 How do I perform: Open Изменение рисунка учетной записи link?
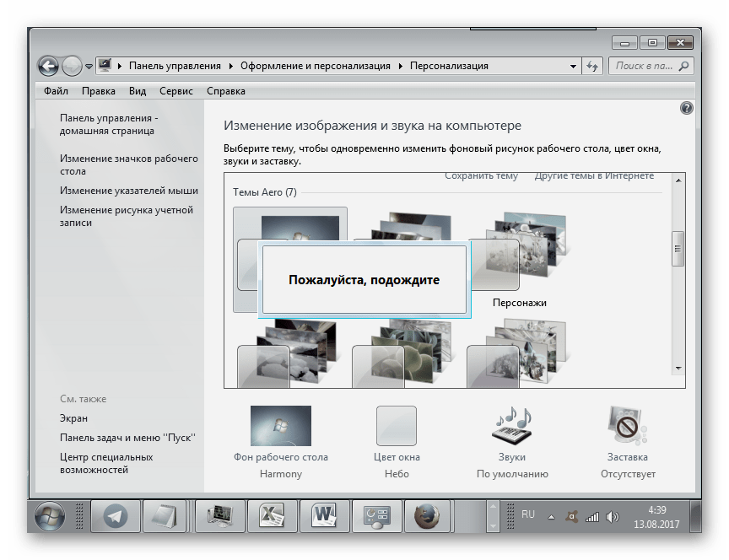click(126, 216)
